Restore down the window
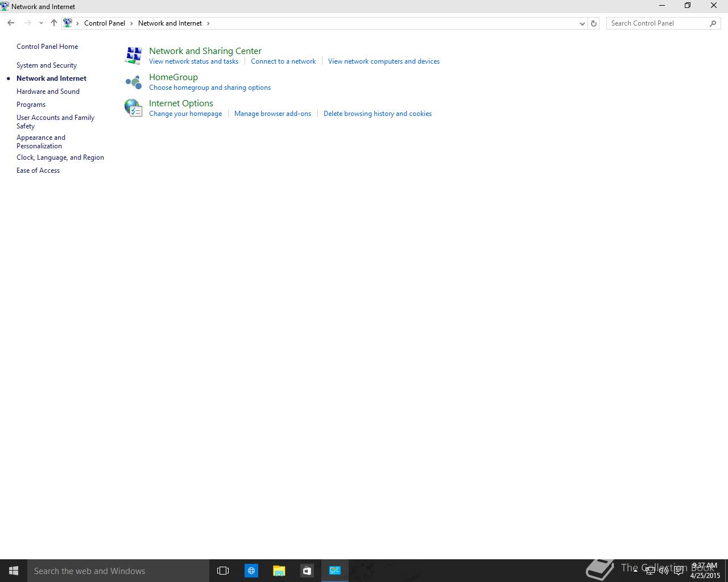The height and width of the screenshot is (582, 728). (688, 6)
